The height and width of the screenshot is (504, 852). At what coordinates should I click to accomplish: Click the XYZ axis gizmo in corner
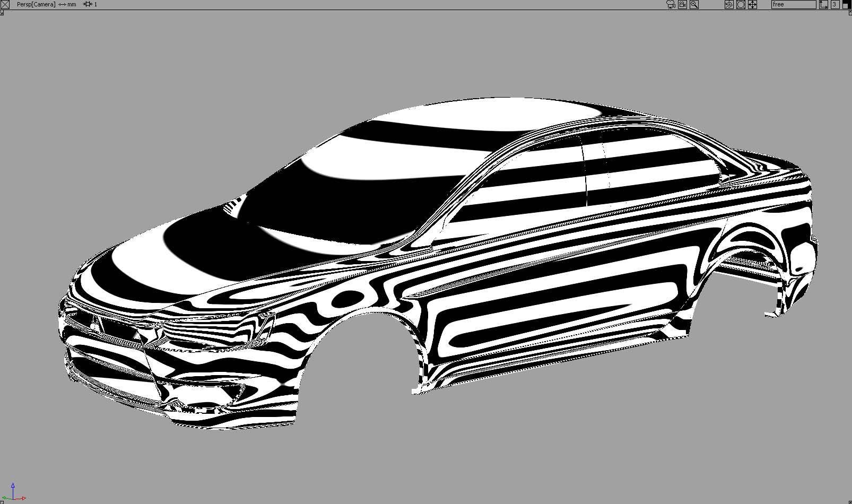14,492
